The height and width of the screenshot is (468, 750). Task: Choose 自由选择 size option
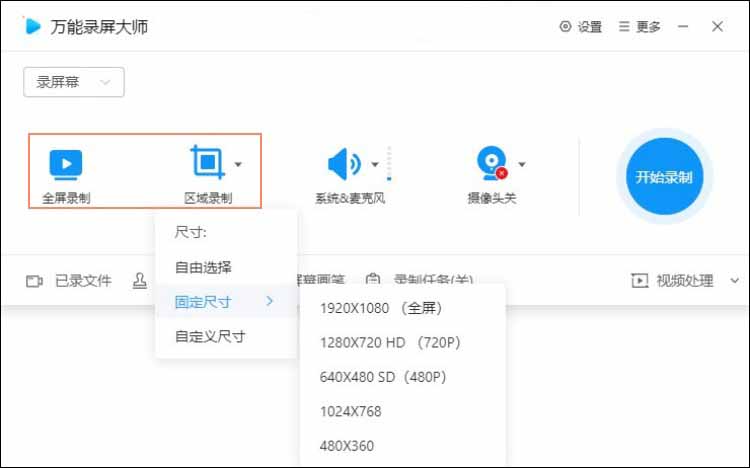203,267
